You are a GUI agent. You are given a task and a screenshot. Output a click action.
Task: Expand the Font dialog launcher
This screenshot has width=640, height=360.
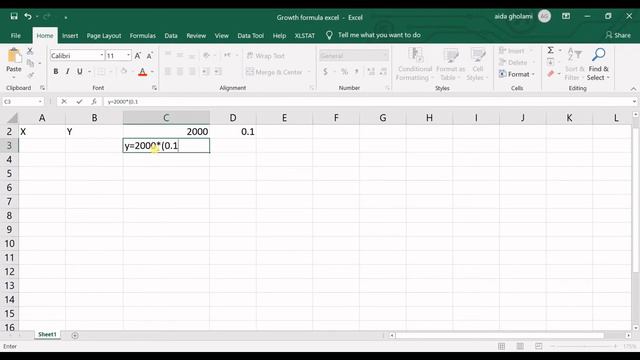point(154,88)
